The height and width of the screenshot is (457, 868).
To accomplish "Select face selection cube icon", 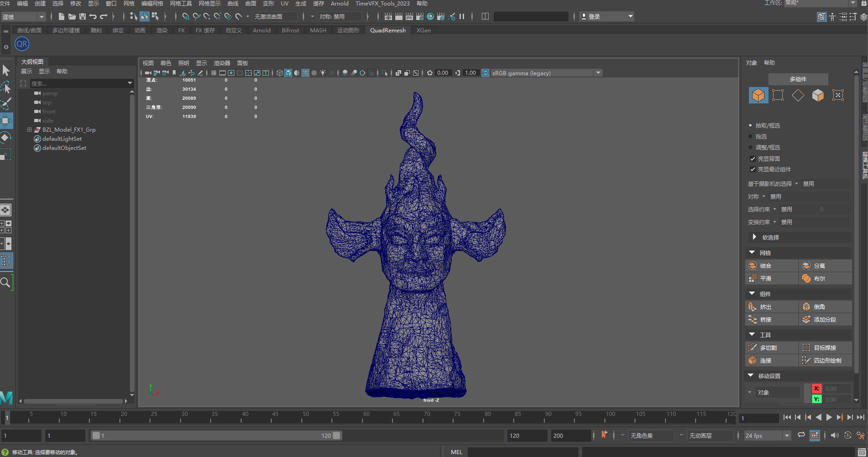I will [818, 95].
